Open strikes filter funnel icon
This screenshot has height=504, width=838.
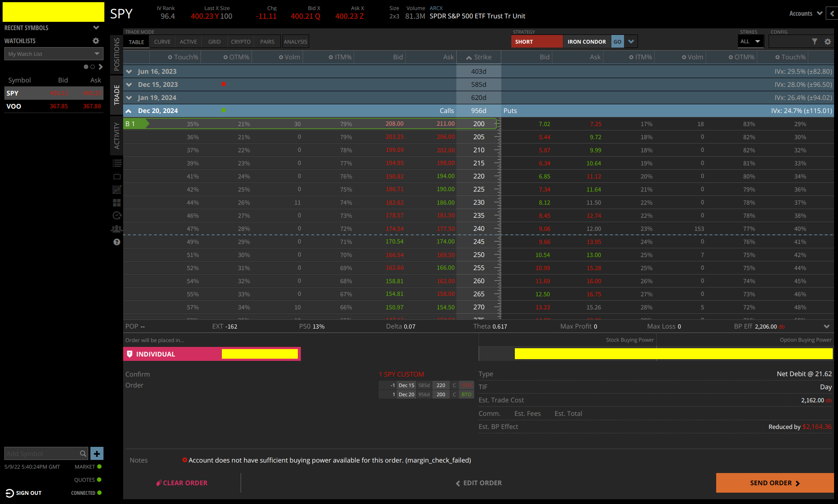coord(814,41)
